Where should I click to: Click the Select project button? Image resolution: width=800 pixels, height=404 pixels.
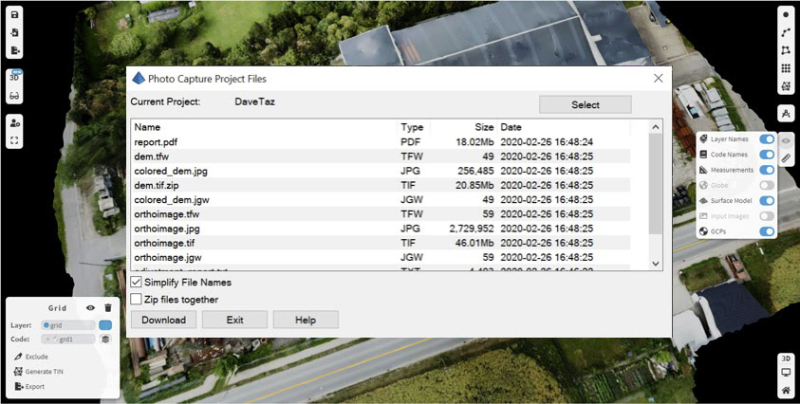[x=585, y=105]
